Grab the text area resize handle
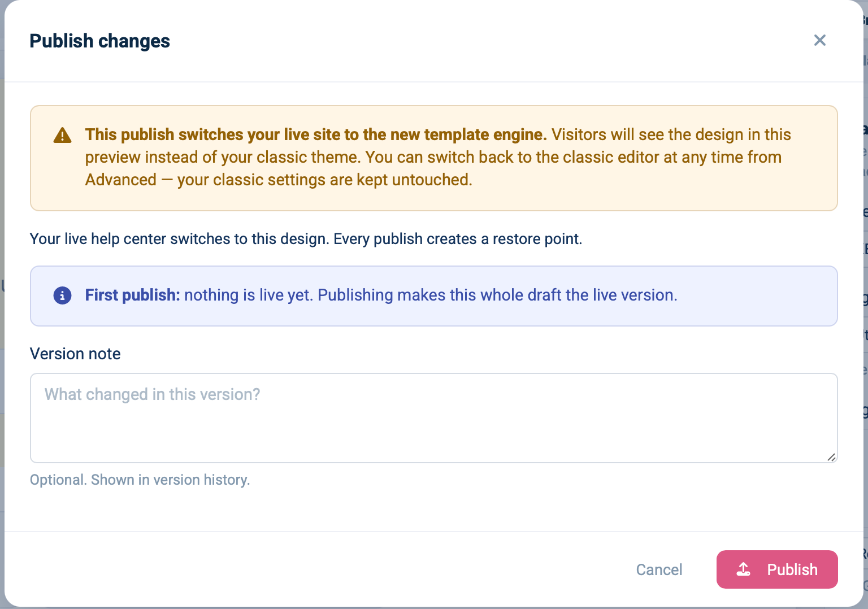This screenshot has height=609, width=868. point(831,457)
